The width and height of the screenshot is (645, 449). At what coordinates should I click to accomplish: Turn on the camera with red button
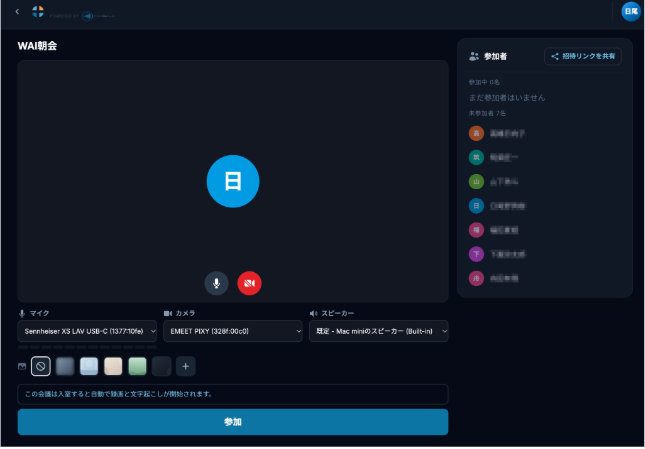point(249,283)
